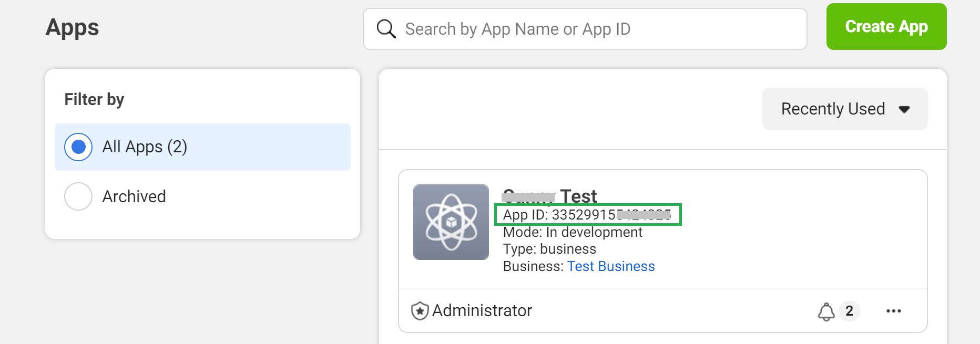Screen dimensions: 980x344
Task: Choose the All Apps (2) filter label
Action: 145,147
